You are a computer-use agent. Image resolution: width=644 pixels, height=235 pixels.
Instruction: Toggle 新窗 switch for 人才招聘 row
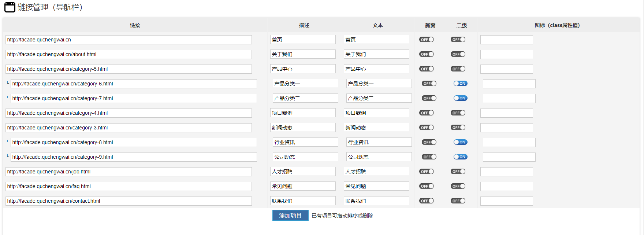coord(427,172)
